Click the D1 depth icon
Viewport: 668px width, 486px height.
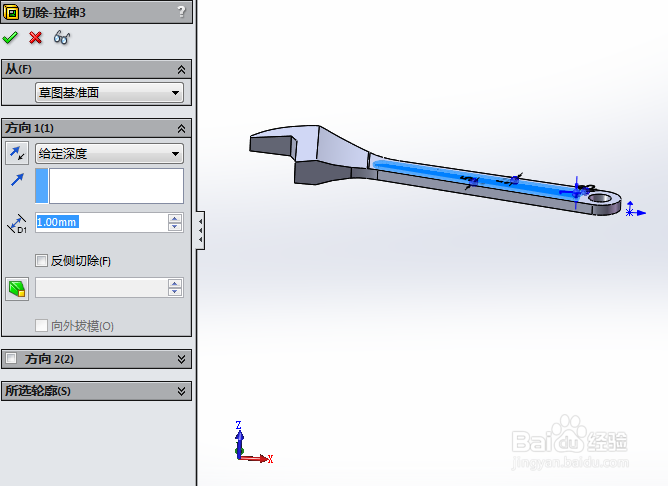(x=17, y=223)
